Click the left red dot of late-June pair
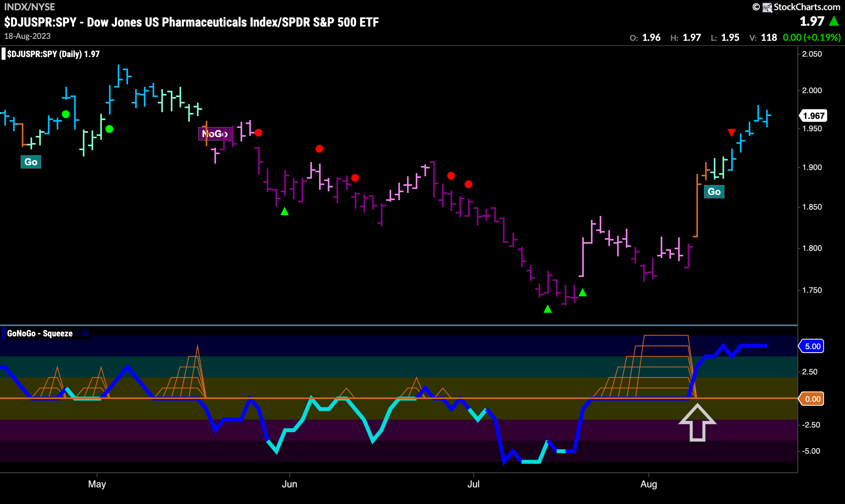 coord(451,176)
